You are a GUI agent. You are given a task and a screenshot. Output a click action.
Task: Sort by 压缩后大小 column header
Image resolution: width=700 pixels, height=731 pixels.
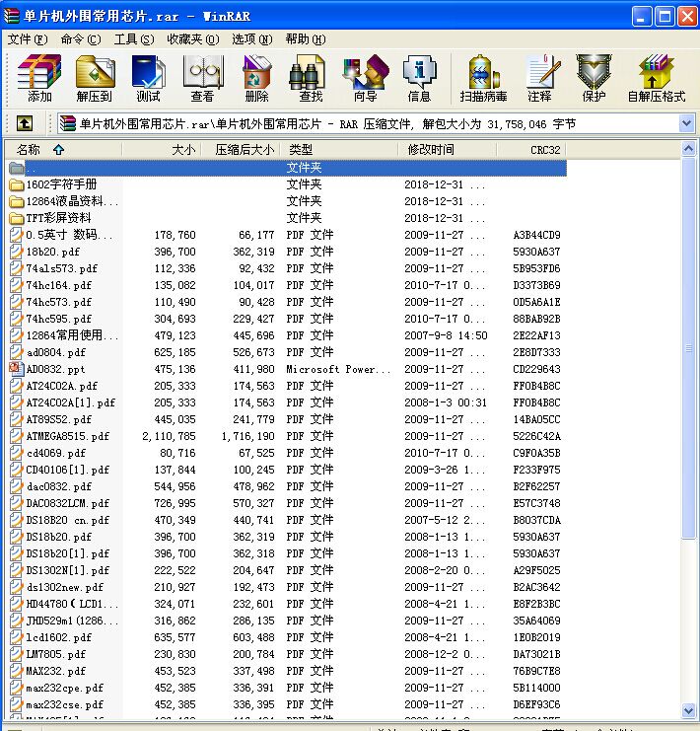pyautogui.click(x=241, y=150)
